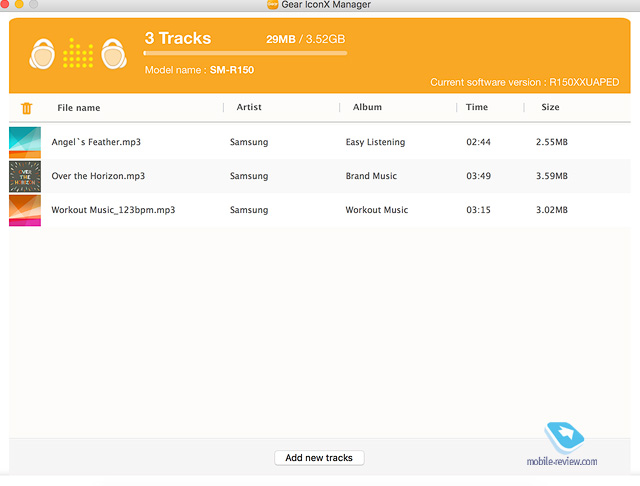640x486 pixels.
Task: Click the Gear IconX Manager title bar icon
Action: tap(272, 4)
